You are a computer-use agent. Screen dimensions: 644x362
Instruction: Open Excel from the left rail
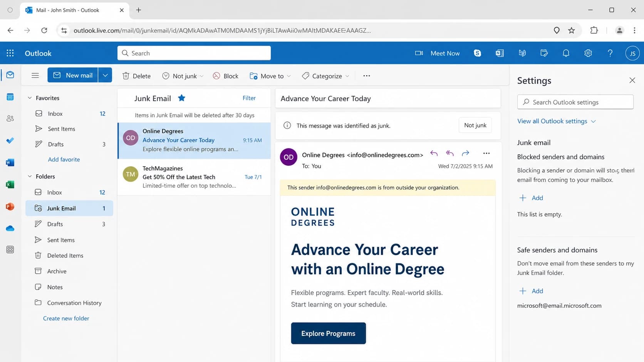point(10,185)
